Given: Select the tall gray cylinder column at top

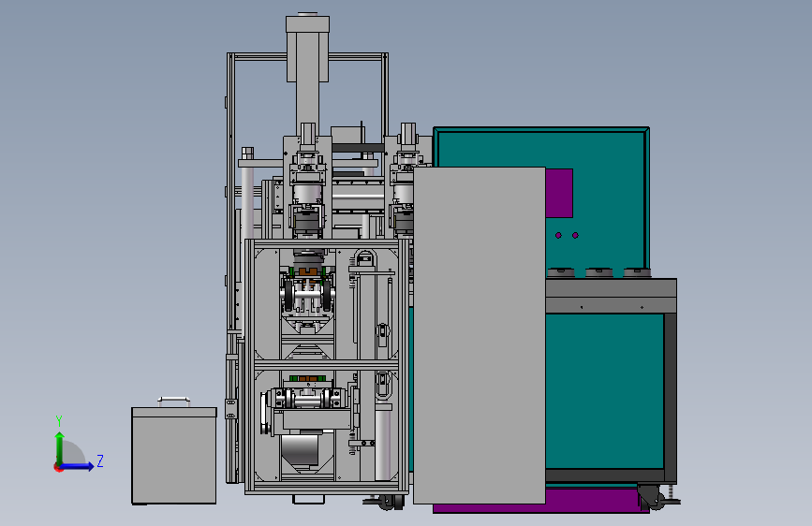Looking at the screenshot, I should (307, 72).
